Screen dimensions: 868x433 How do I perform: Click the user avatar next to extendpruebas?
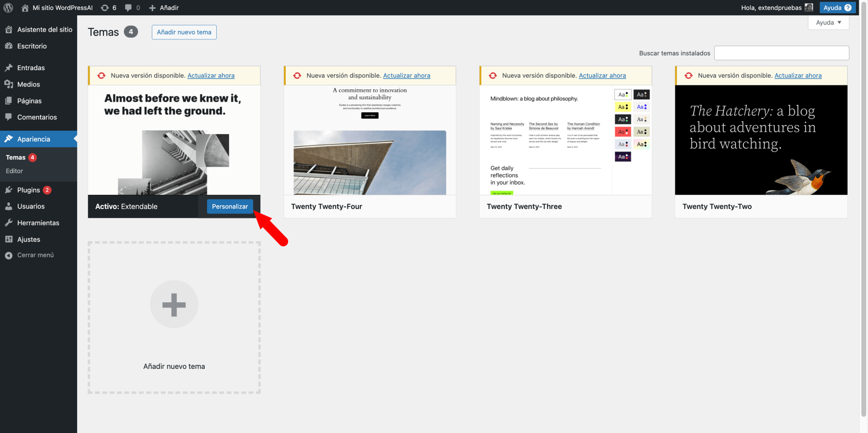tap(809, 8)
